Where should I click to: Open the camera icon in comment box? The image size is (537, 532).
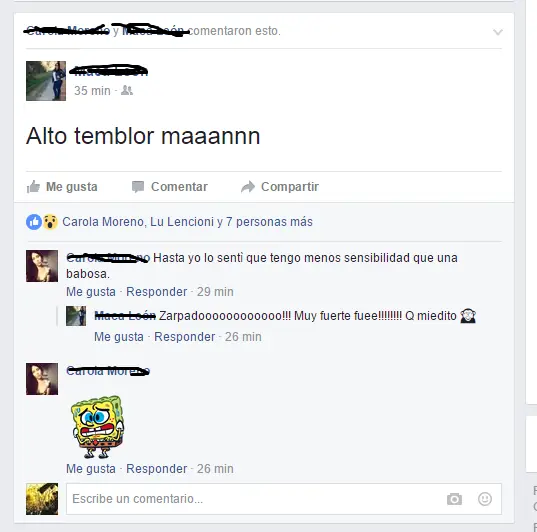coord(454,499)
